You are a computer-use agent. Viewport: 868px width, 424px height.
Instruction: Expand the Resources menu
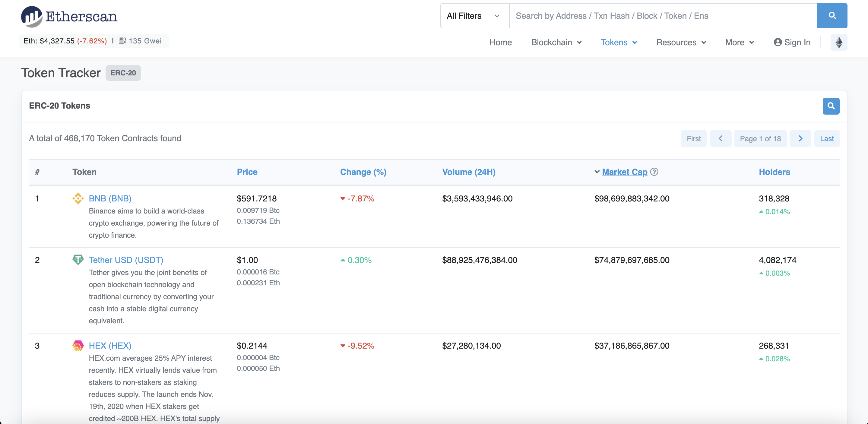click(x=681, y=43)
